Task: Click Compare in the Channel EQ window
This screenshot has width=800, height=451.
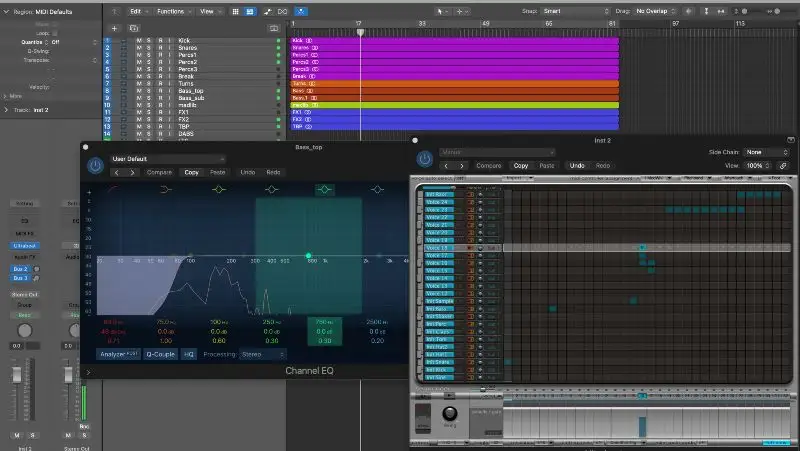Action: [160, 172]
